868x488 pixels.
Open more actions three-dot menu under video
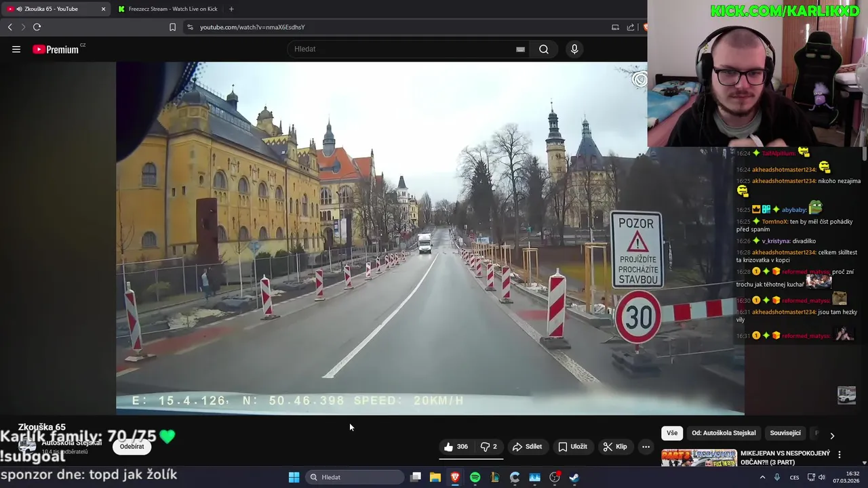(646, 447)
